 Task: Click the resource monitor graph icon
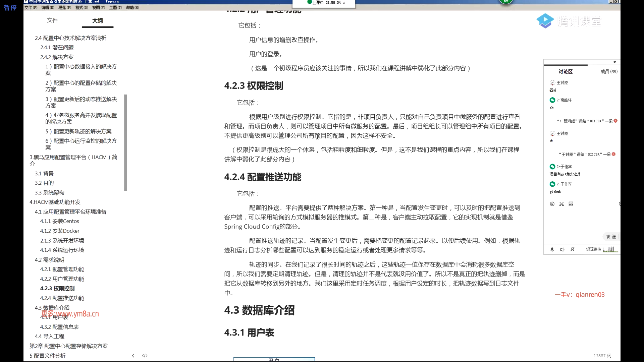610,249
